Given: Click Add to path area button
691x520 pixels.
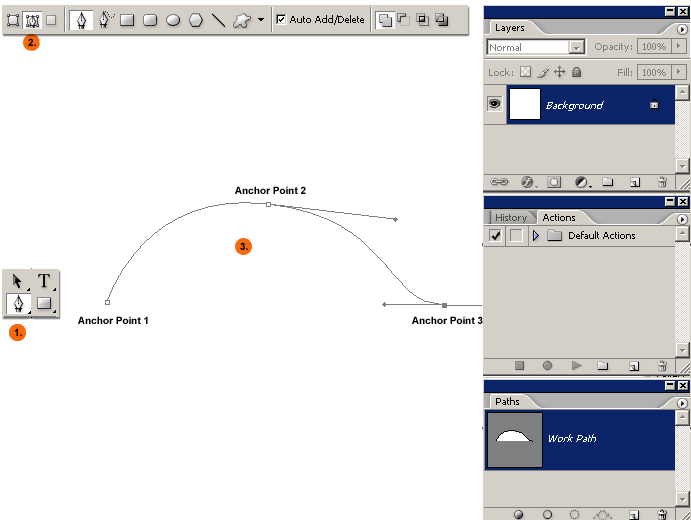Looking at the screenshot, I should pyautogui.click(x=385, y=20).
